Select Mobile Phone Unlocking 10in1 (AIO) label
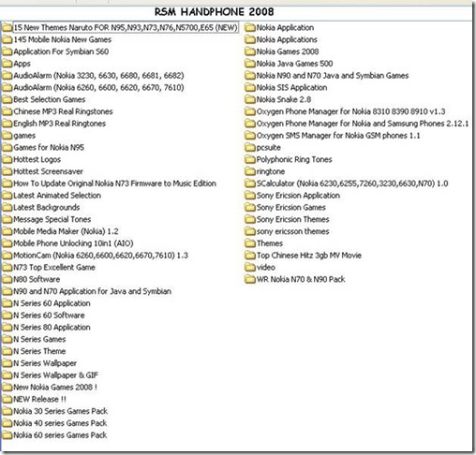The image size is (476, 455). [x=73, y=243]
